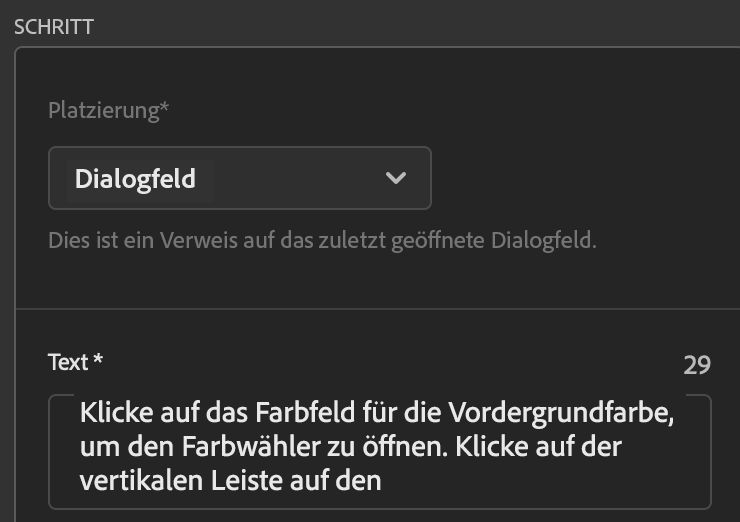Select the Dialogfeld value in the combo box

[135, 179]
